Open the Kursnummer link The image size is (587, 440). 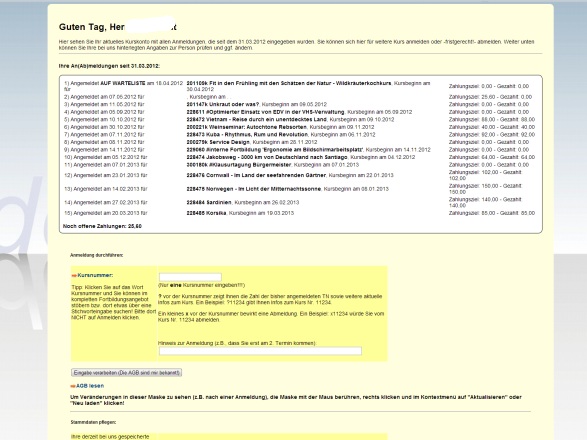[95, 275]
